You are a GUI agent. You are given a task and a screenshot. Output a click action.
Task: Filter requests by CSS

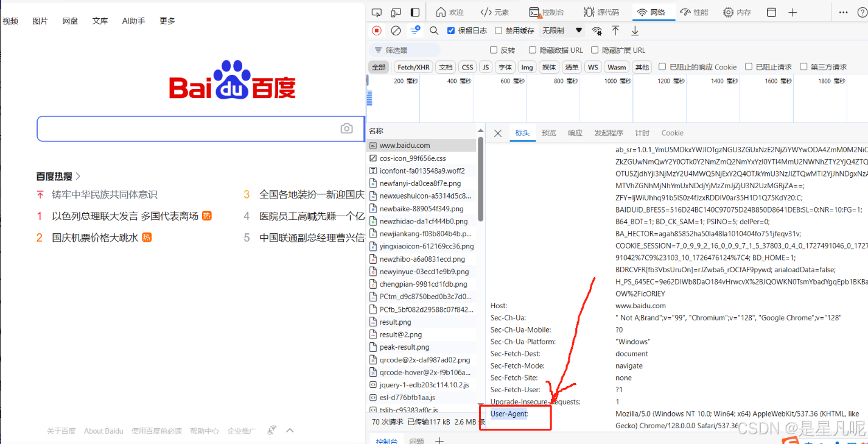click(467, 67)
